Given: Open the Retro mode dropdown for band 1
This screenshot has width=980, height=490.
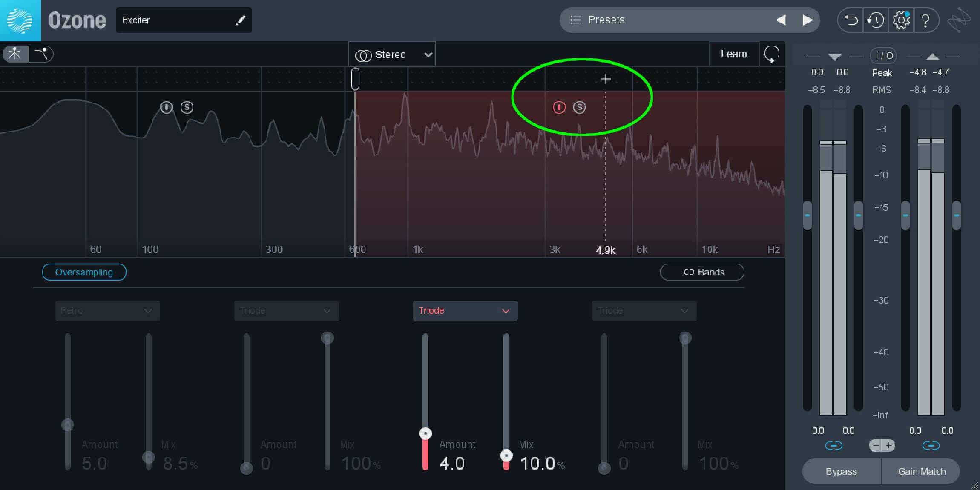Looking at the screenshot, I should click(x=107, y=311).
